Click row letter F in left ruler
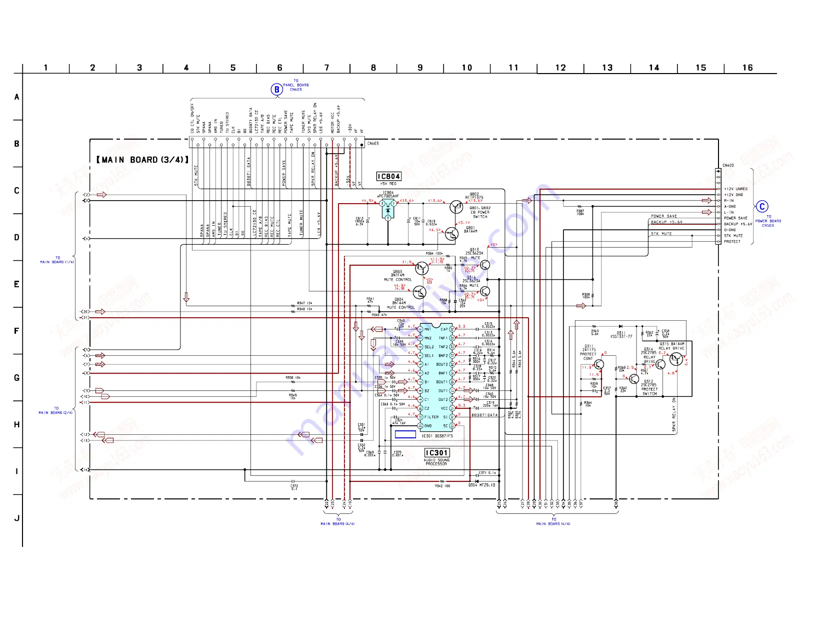 coord(16,331)
